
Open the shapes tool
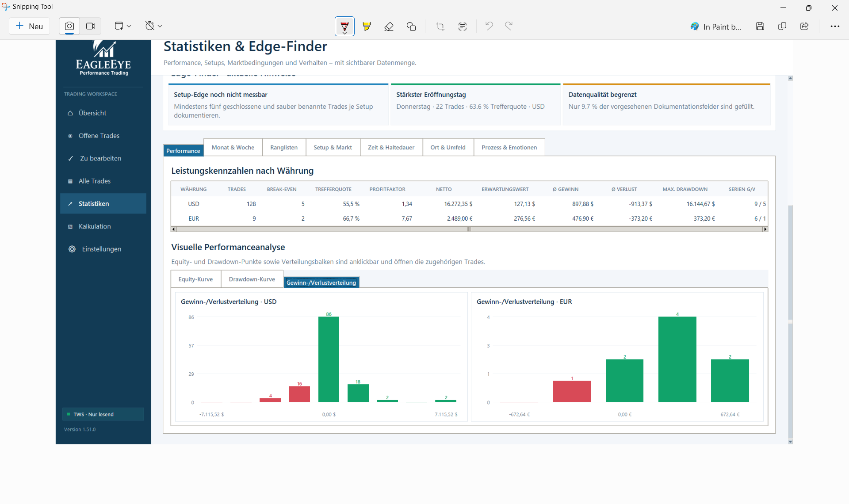pos(411,27)
